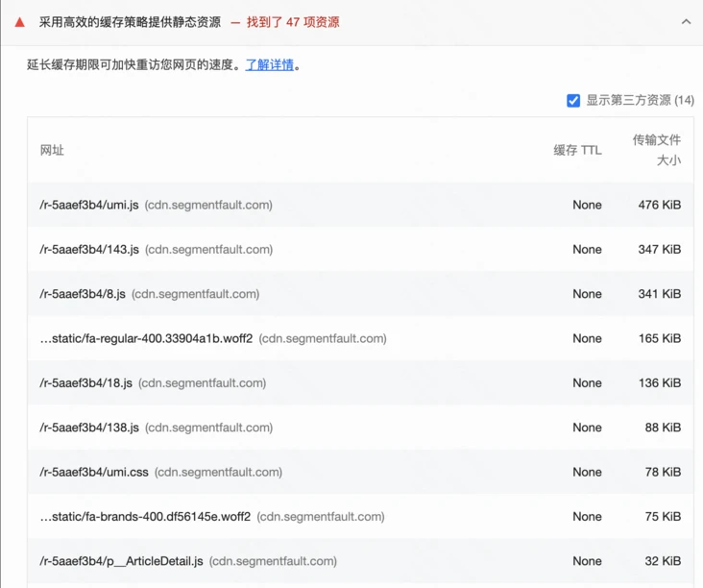Click the 找到了 47 项资源 text

click(x=293, y=22)
